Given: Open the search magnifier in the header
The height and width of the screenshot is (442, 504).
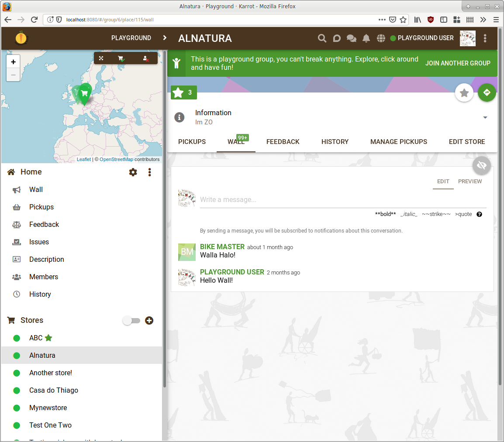Looking at the screenshot, I should (x=322, y=38).
